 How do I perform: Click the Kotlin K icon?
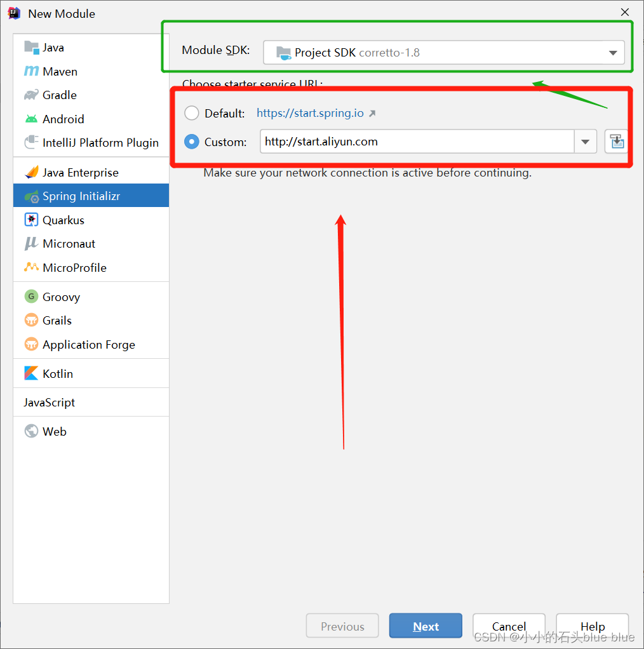pyautogui.click(x=32, y=373)
